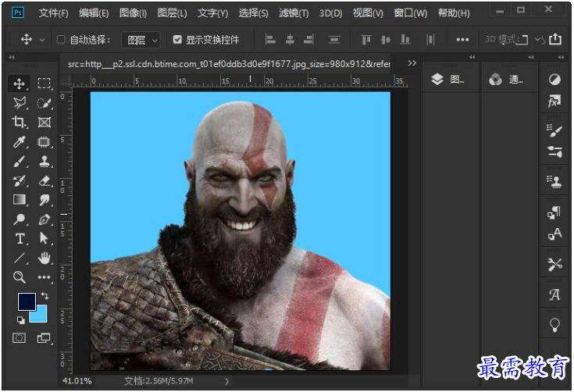
Task: Open the Paragraph panel icon
Action: (554, 212)
